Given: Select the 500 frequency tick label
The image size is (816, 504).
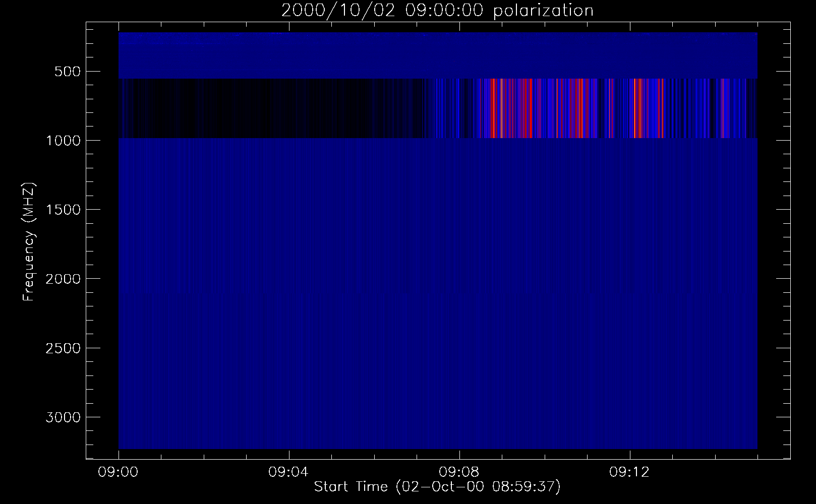Looking at the screenshot, I should click(68, 72).
